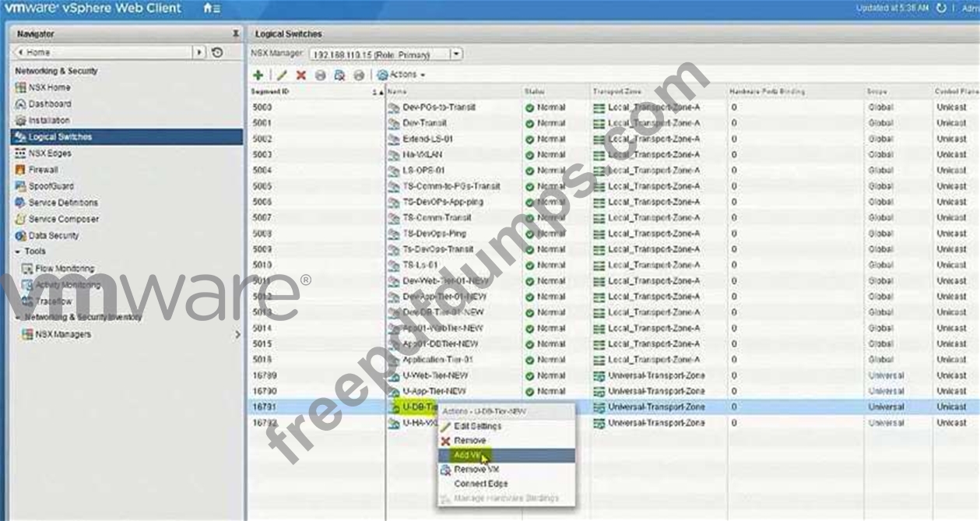The image size is (980, 521).
Task: Open the Navigator history icon
Action: point(217,52)
